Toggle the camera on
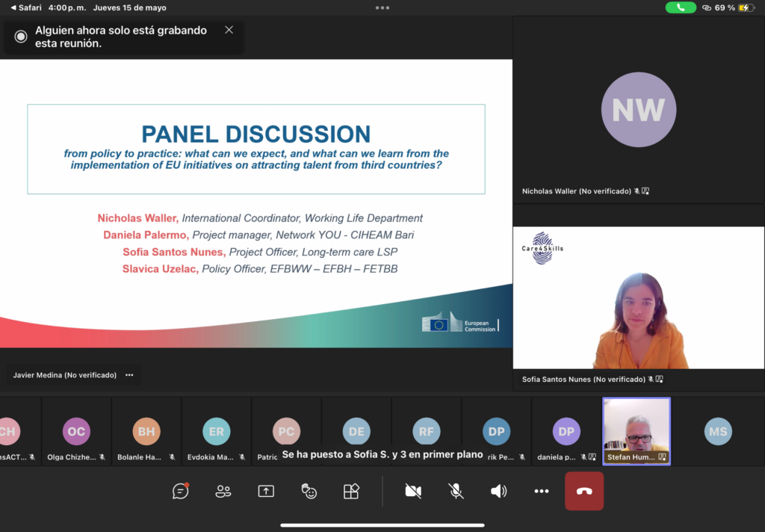Screen dimensions: 765x532 (x=412, y=491)
